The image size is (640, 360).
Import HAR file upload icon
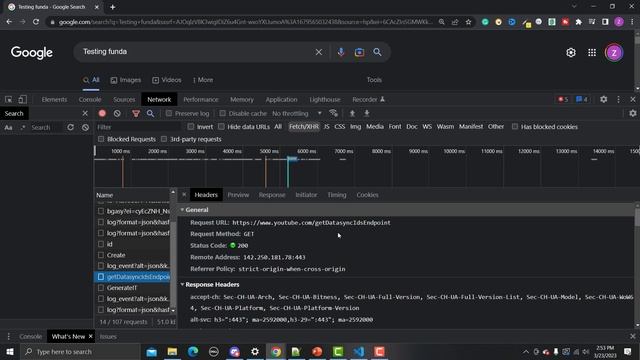click(x=352, y=113)
